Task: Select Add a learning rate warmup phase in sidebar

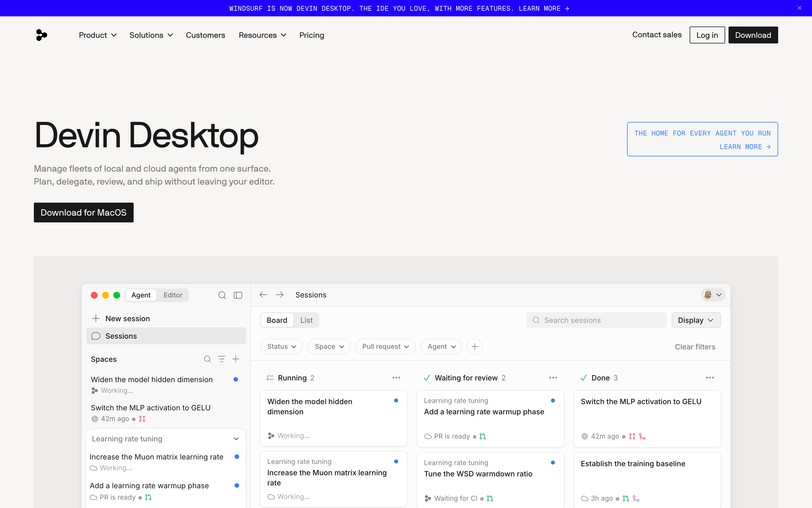Action: 166,491
